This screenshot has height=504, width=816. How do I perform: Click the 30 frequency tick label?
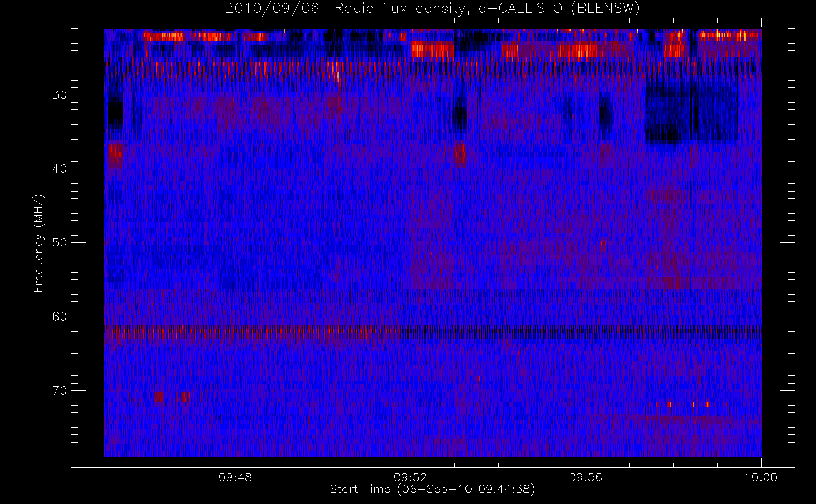tap(60, 95)
